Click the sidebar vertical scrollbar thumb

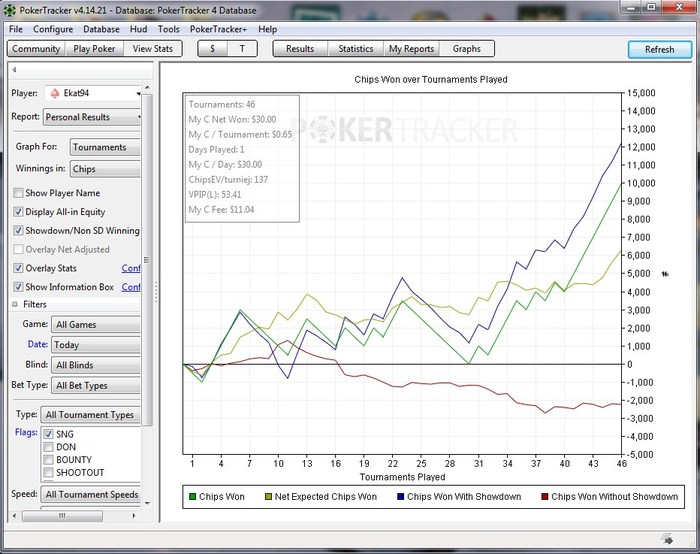(147, 260)
